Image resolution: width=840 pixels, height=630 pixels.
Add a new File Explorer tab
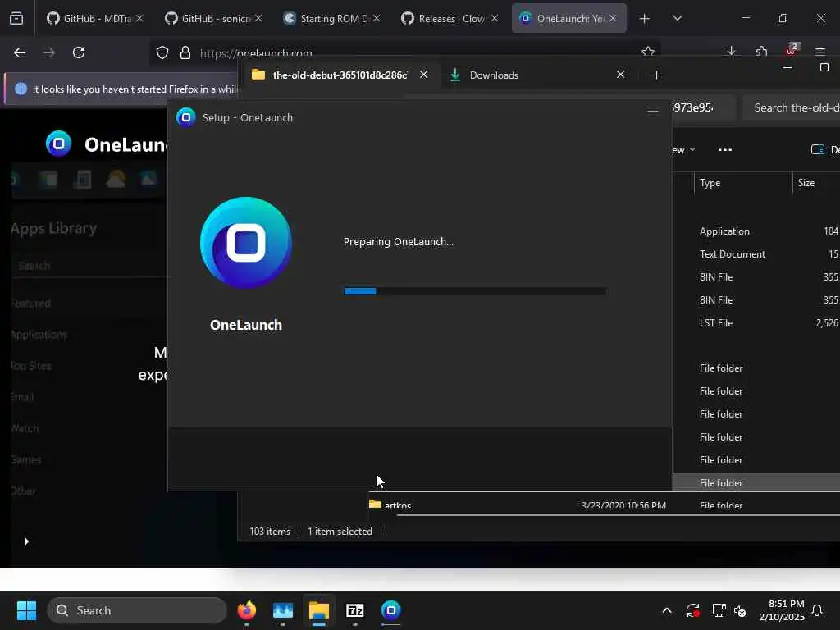pos(657,75)
